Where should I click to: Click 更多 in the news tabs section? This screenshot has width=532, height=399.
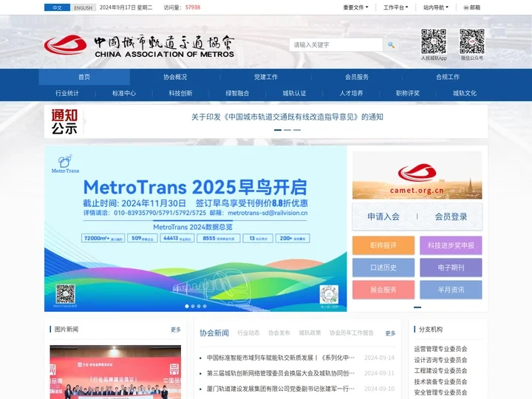coord(391,333)
